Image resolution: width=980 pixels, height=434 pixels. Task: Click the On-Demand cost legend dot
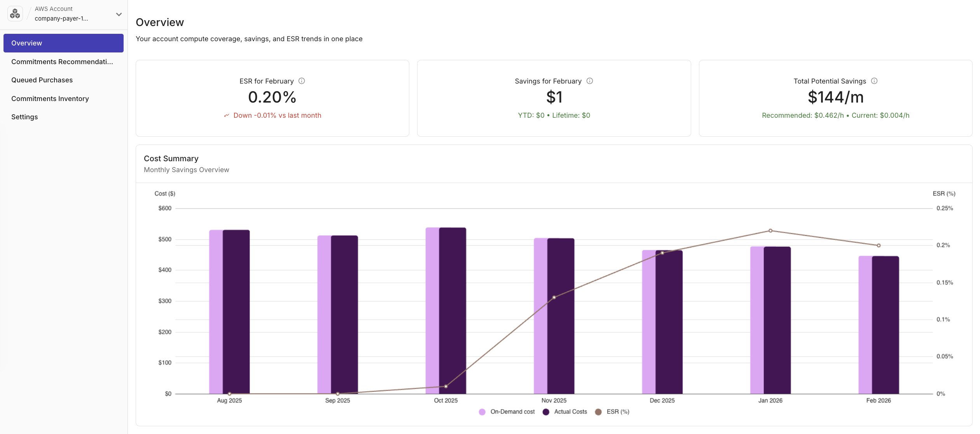click(x=482, y=411)
